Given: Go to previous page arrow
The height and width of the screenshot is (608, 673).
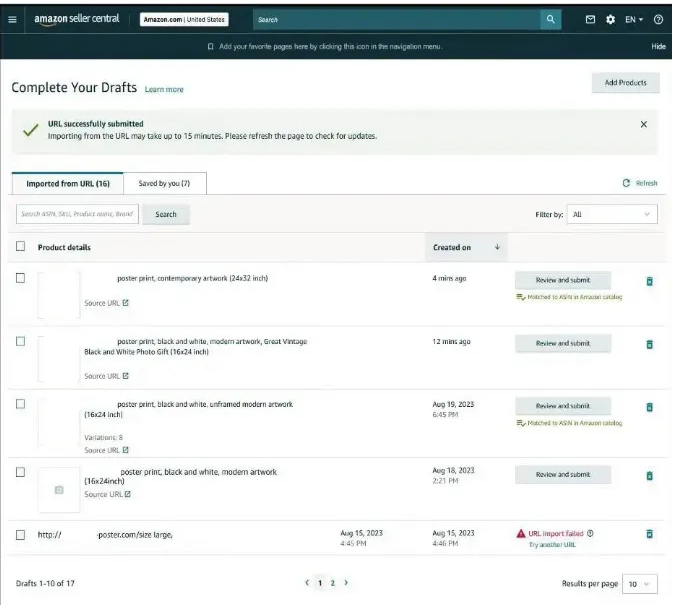Looking at the screenshot, I should click(x=307, y=582).
